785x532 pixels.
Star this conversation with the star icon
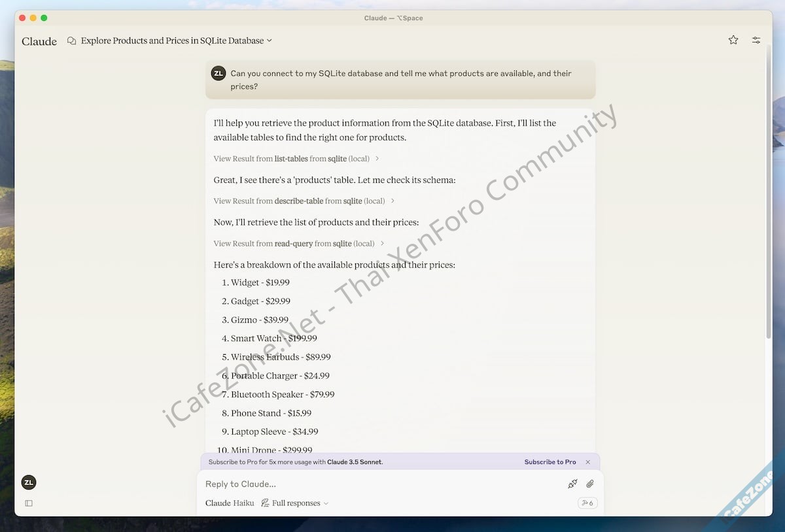[x=733, y=40]
